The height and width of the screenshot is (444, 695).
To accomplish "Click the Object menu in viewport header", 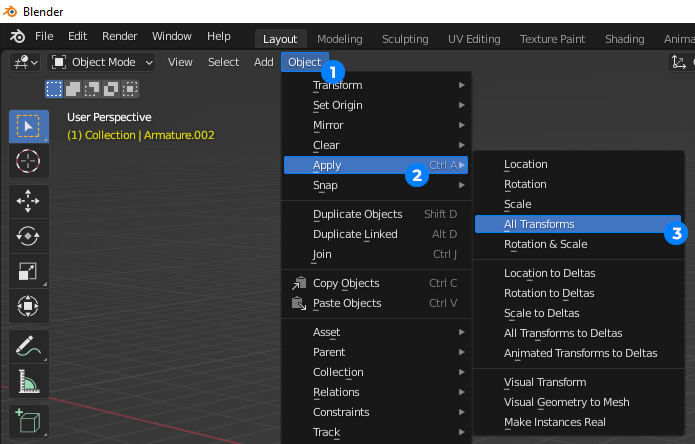I will click(x=305, y=62).
